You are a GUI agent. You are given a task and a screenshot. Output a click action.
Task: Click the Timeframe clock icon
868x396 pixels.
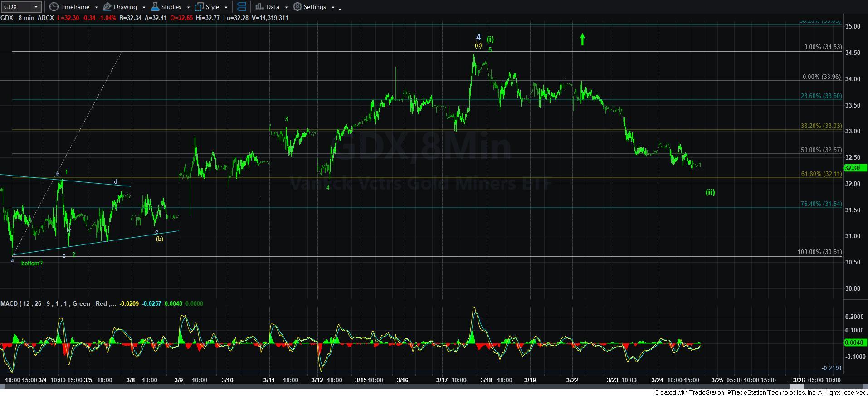coord(54,7)
